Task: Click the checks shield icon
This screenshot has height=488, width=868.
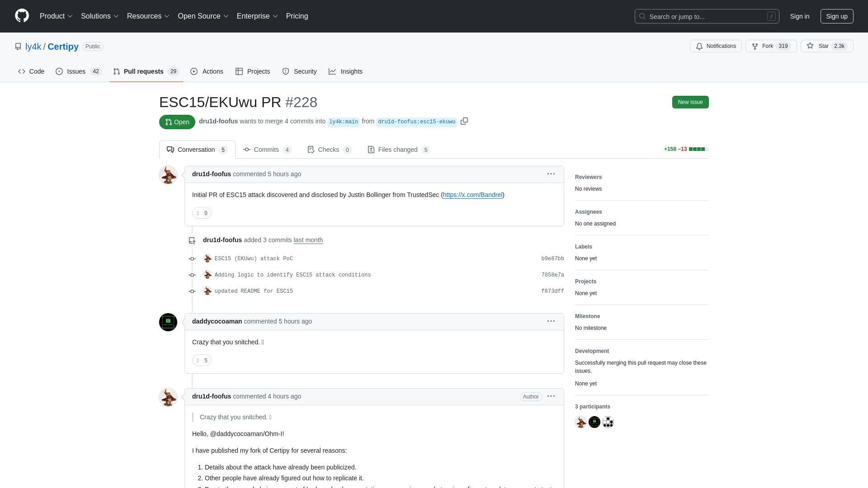Action: click(311, 149)
